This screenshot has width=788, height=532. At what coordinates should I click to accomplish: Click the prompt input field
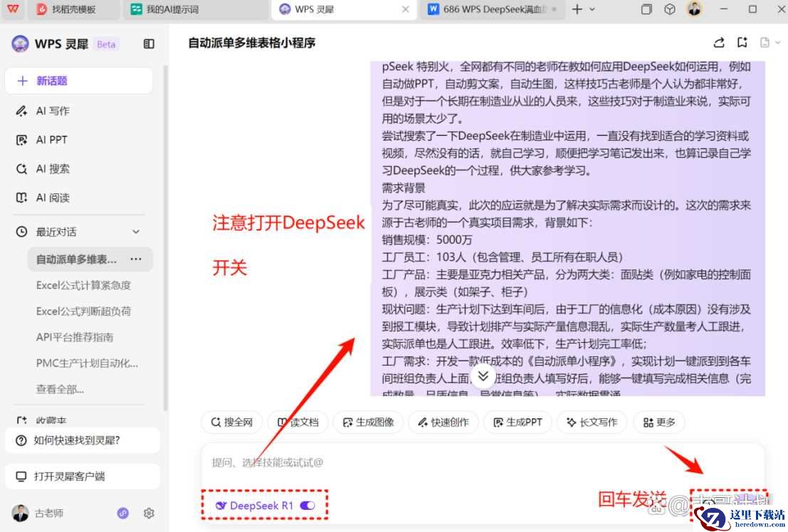point(483,463)
